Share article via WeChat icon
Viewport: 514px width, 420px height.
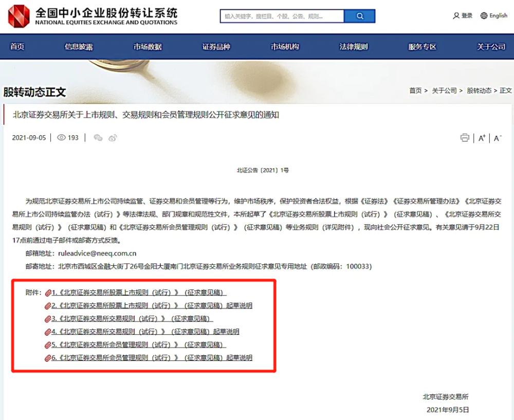pos(98,138)
